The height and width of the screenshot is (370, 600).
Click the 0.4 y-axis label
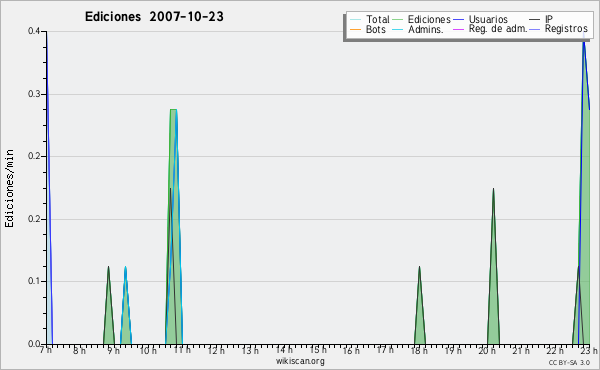[34, 31]
